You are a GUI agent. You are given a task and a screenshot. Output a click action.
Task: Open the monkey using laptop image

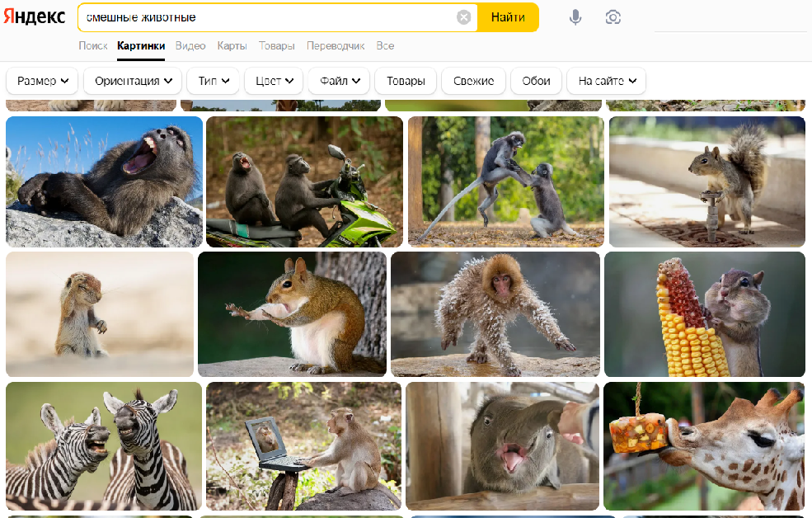tap(303, 446)
